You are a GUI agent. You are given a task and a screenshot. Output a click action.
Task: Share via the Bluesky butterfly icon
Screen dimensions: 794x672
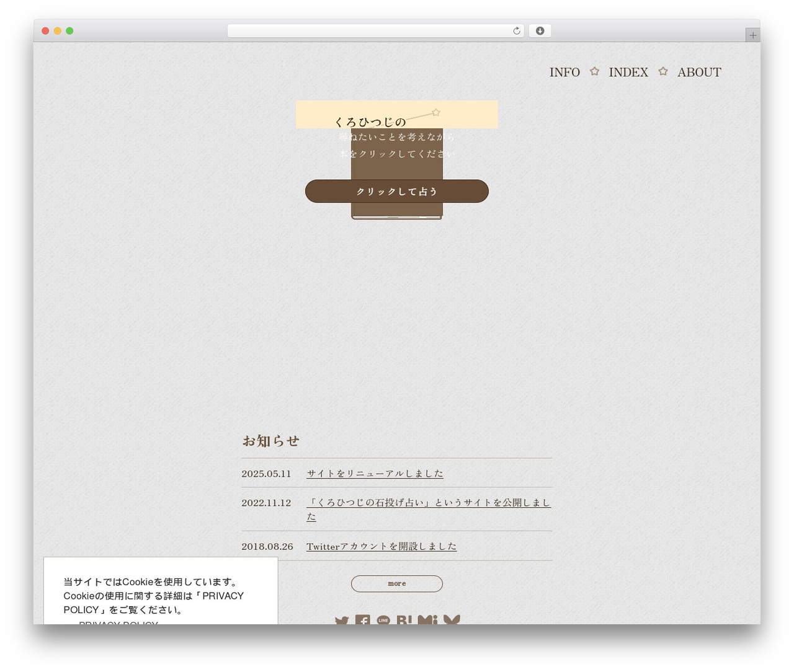tap(452, 619)
